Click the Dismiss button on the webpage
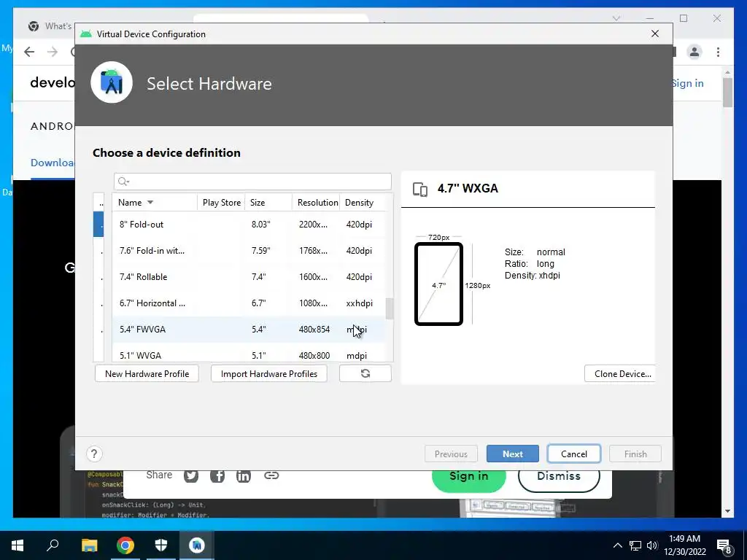Viewport: 747px width, 560px height. click(559, 478)
